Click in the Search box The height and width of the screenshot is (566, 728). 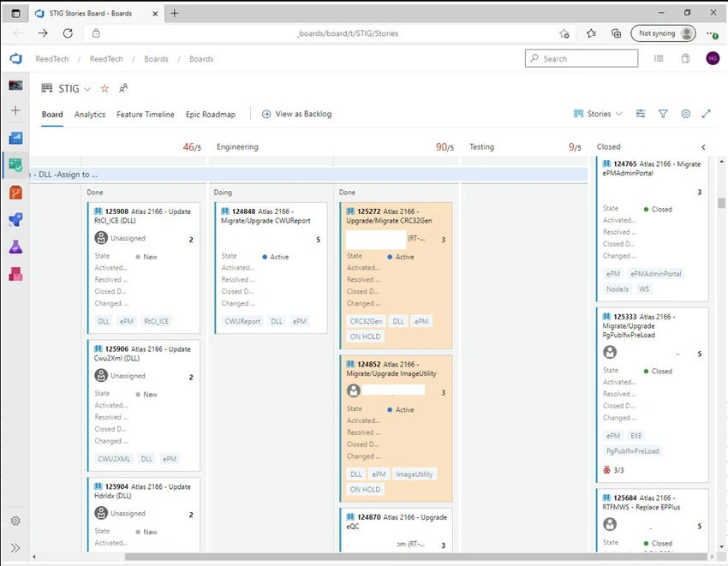pyautogui.click(x=582, y=58)
